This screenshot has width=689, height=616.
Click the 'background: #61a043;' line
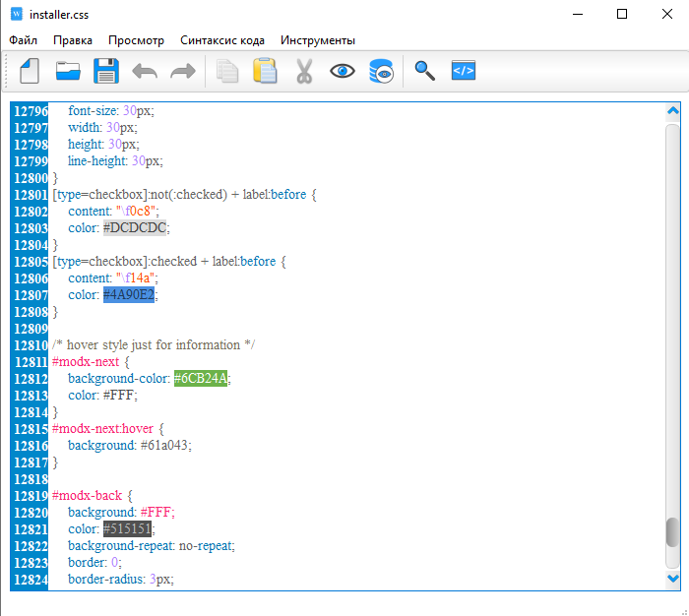coord(130,445)
